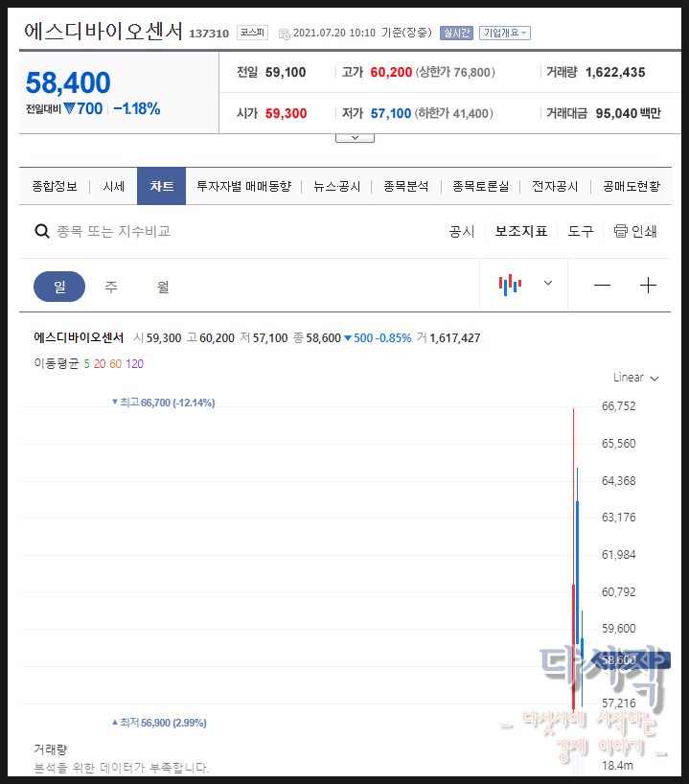Expand the quote details panel arrow
This screenshot has width=689, height=784.
tap(355, 138)
